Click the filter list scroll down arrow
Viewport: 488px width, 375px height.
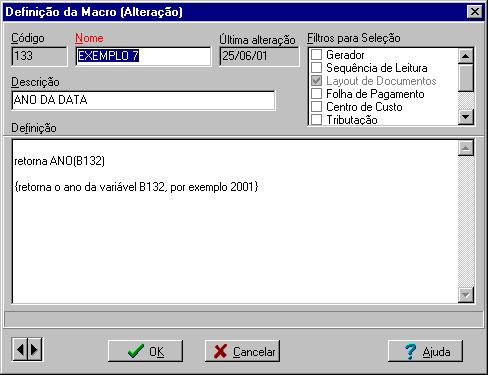tap(466, 117)
